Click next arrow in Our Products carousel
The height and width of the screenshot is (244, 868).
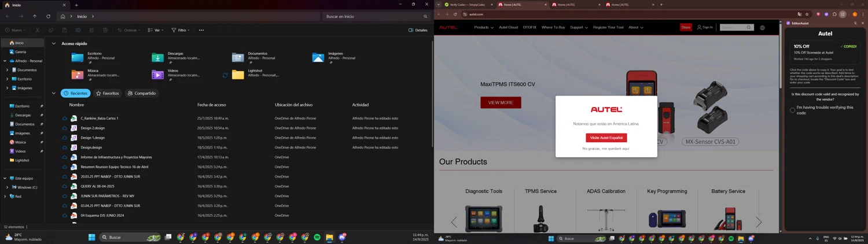tap(759, 222)
